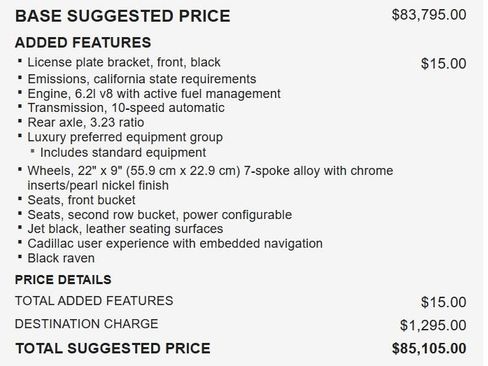Click the Includes standard equipment sub-item

point(123,153)
